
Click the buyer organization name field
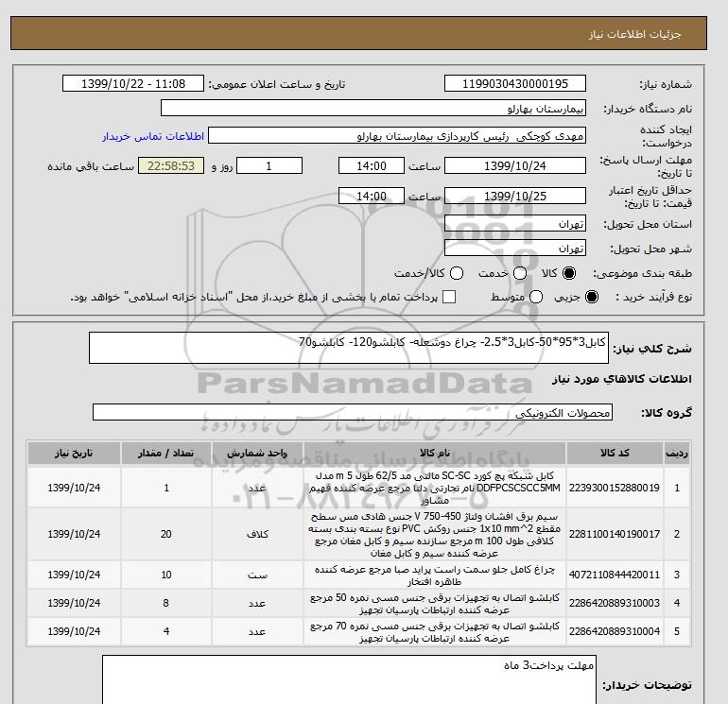[373, 108]
